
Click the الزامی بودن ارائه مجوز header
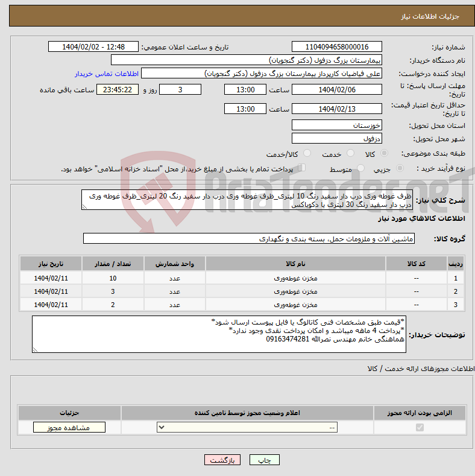420,413
